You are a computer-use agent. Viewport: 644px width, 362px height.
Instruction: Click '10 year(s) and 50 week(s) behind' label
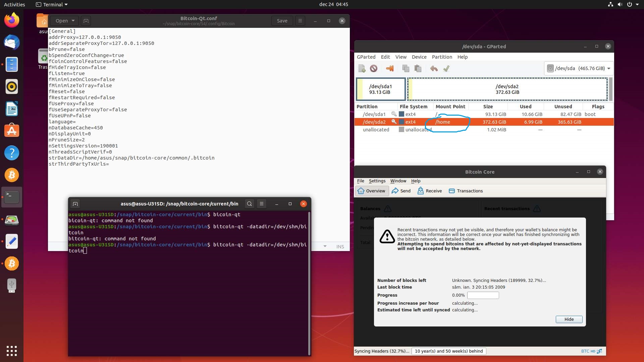tap(448, 351)
